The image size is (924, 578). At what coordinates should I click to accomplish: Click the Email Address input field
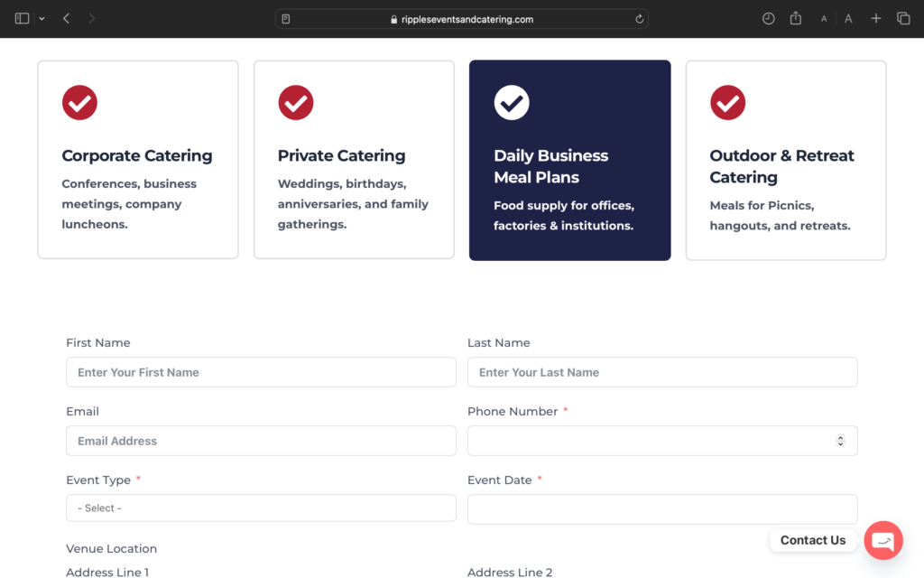tap(261, 441)
